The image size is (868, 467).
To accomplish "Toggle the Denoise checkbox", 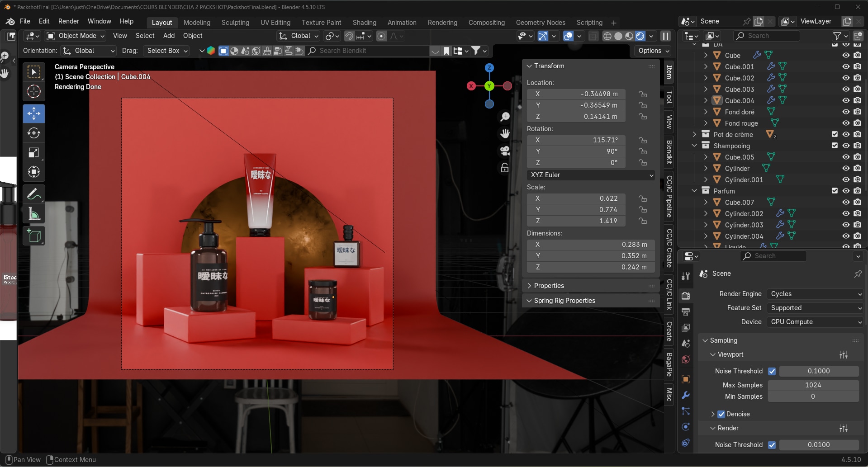I will coord(721,414).
